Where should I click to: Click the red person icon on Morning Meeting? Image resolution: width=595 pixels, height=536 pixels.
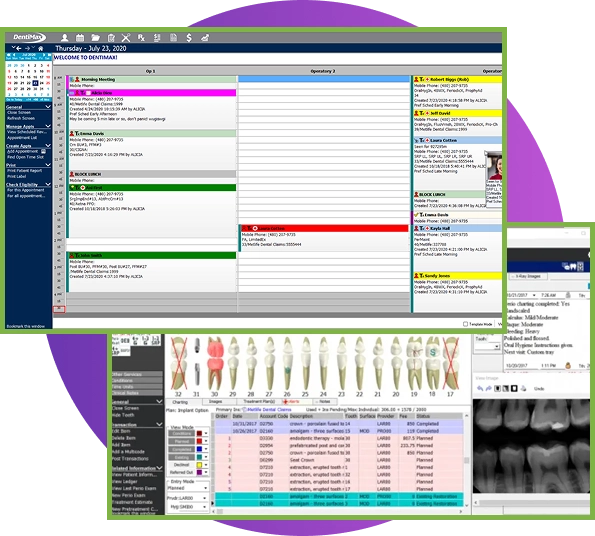(x=77, y=79)
